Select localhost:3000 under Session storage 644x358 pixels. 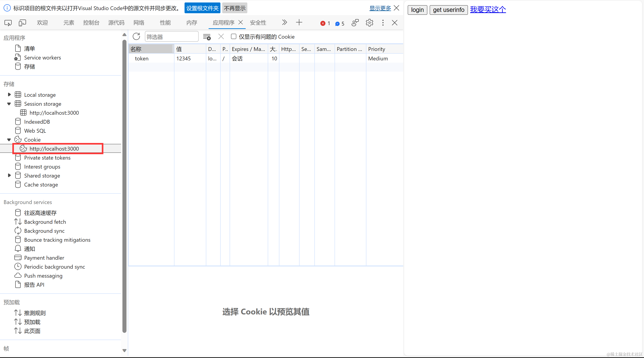tap(54, 113)
